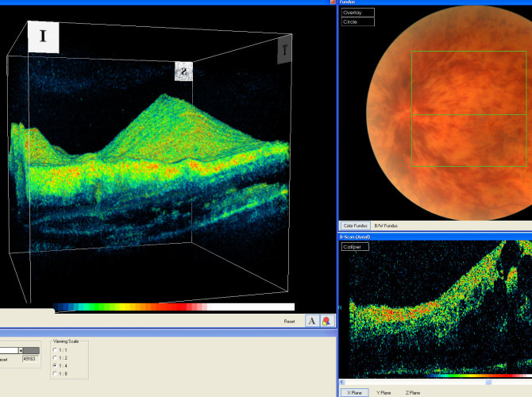Image resolution: width=532 pixels, height=397 pixels.
Task: Click the small numbered marker on the cube's top edge
Action: click(x=183, y=71)
